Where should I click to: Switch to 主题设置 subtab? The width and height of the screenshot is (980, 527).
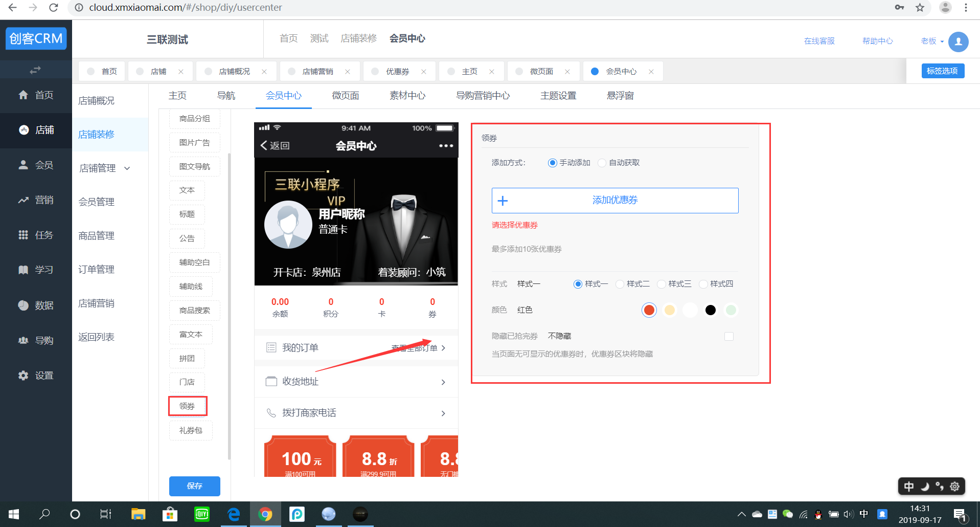558,96
